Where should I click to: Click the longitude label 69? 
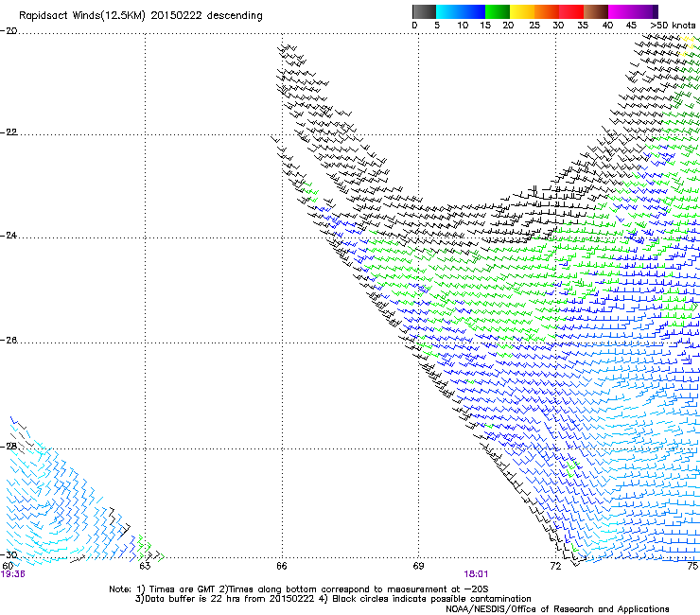(x=418, y=566)
